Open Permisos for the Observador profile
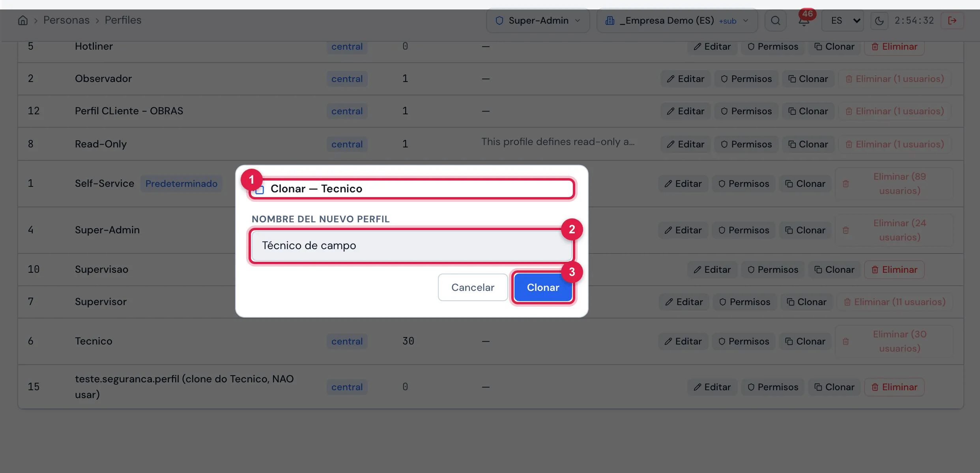Screen dimensions: 980x473 click(746, 79)
